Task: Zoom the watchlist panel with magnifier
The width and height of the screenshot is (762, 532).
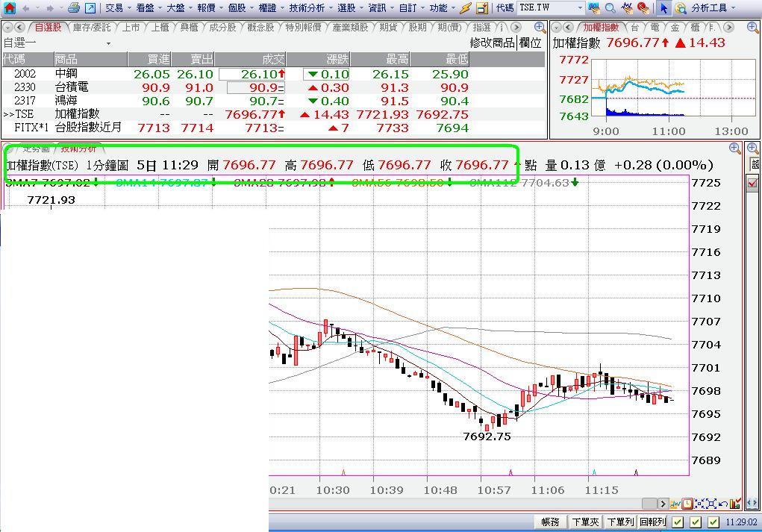Action: [540, 28]
